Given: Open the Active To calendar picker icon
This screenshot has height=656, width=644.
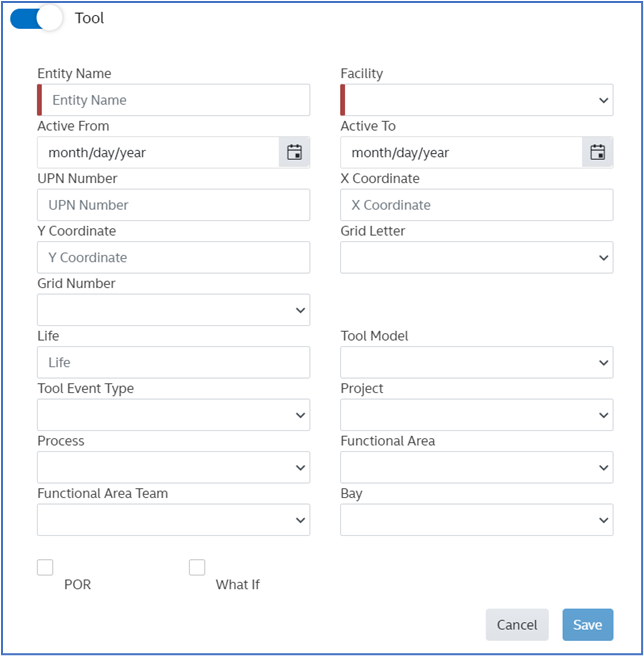Looking at the screenshot, I should point(597,152).
